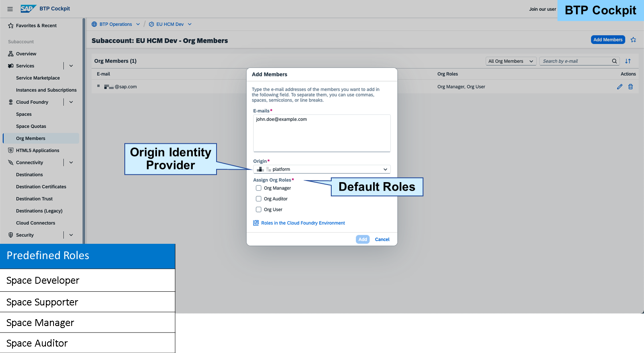Open Destinations (Legacy) page
Image resolution: width=644 pixels, height=353 pixels.
pyautogui.click(x=39, y=211)
